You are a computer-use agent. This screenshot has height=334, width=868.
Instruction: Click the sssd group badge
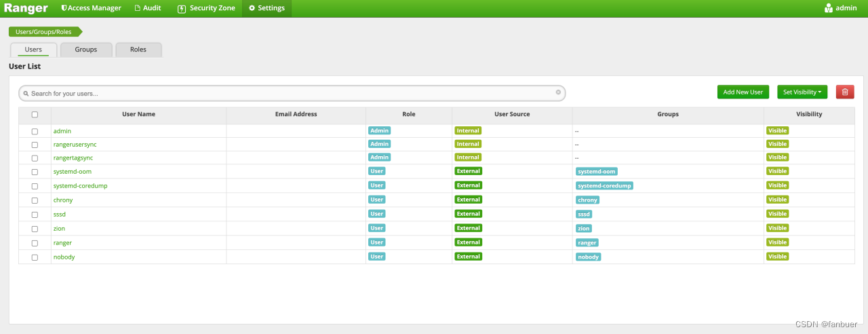click(584, 215)
